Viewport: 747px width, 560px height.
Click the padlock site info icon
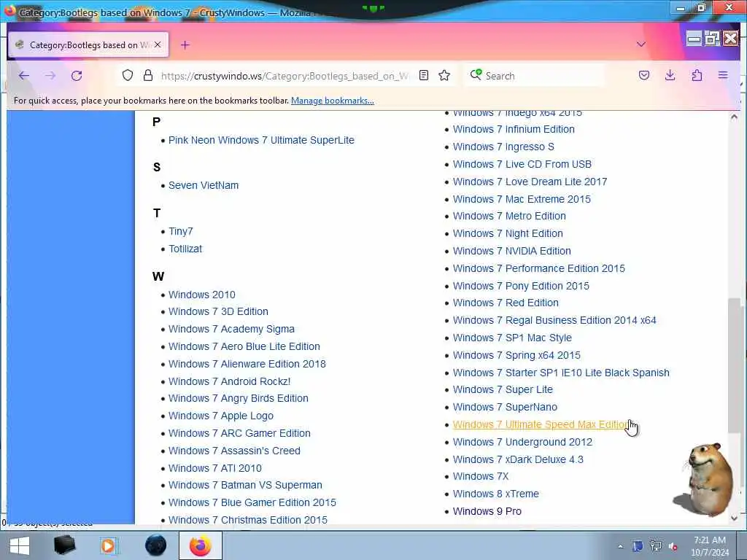(x=148, y=75)
